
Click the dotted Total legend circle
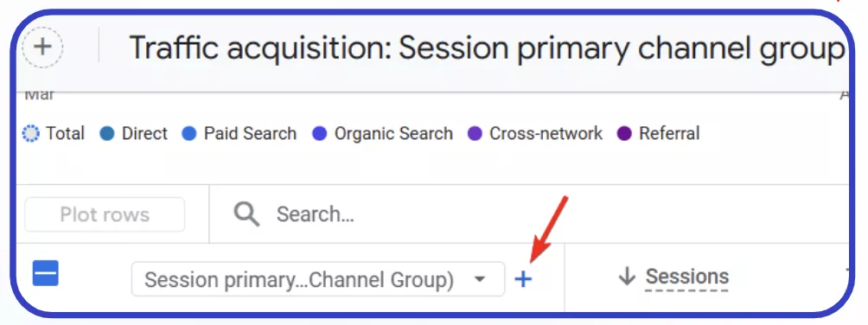click(31, 134)
